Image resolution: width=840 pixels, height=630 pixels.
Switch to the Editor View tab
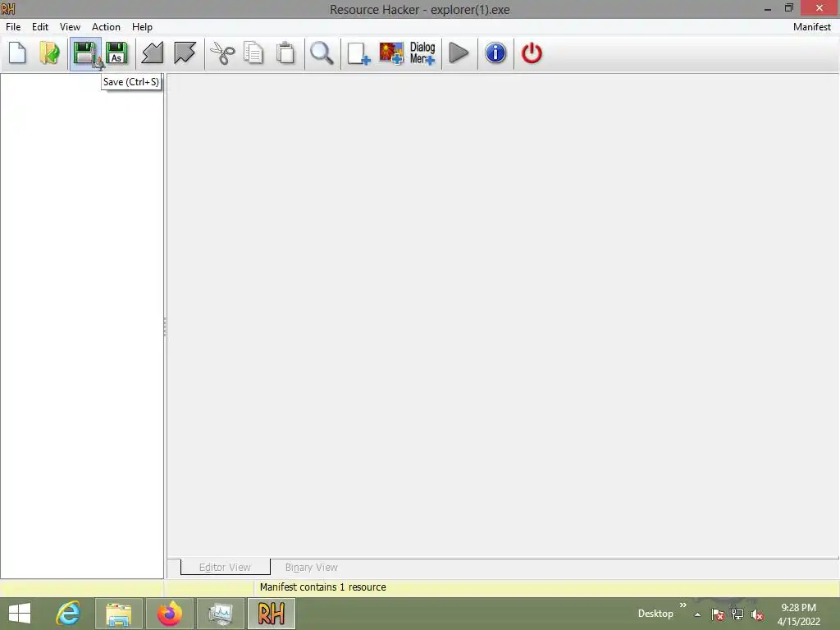point(225,567)
